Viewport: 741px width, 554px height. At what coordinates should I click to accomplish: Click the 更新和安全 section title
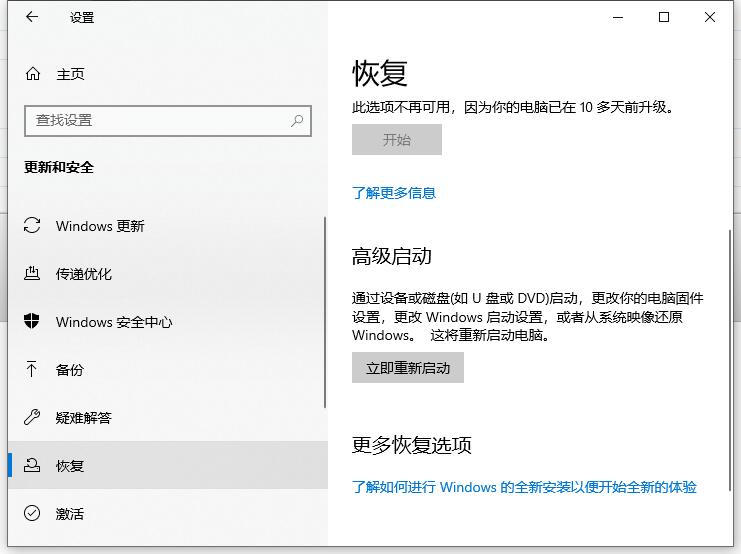tap(59, 167)
